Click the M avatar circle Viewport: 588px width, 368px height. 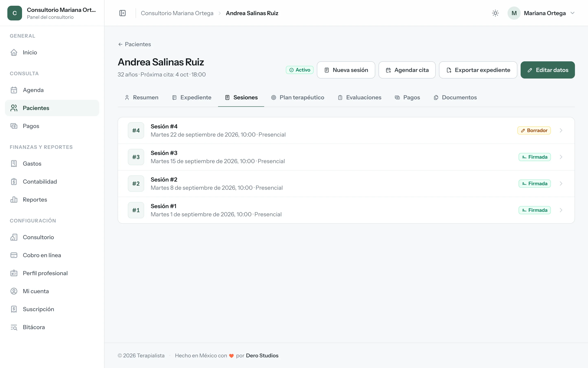tap(514, 13)
